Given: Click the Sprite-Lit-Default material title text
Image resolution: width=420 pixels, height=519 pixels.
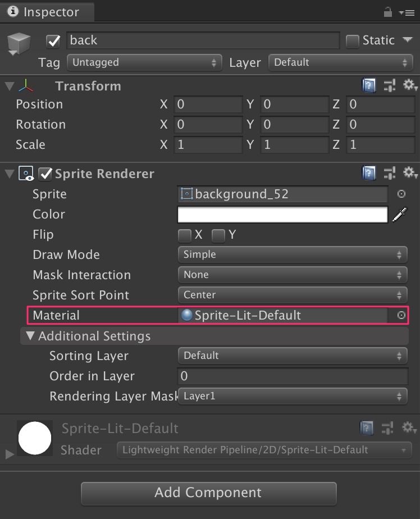Looking at the screenshot, I should coord(120,429).
